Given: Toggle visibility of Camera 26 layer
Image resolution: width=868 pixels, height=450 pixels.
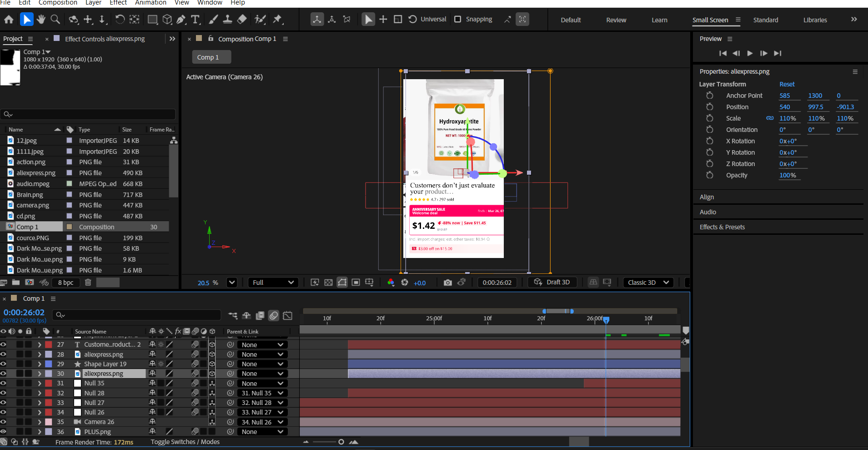Looking at the screenshot, I should (x=3, y=422).
